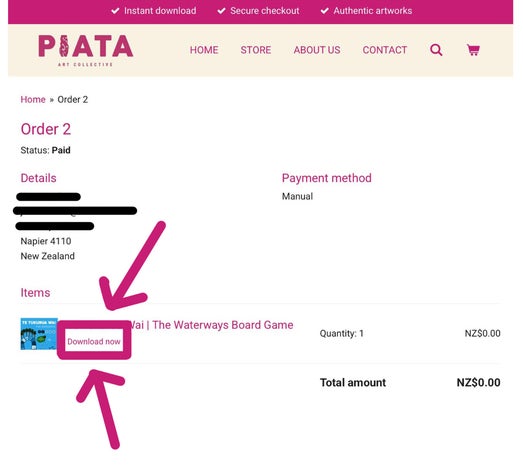Click the Download now link
This screenshot has height=471, width=523.
point(94,342)
